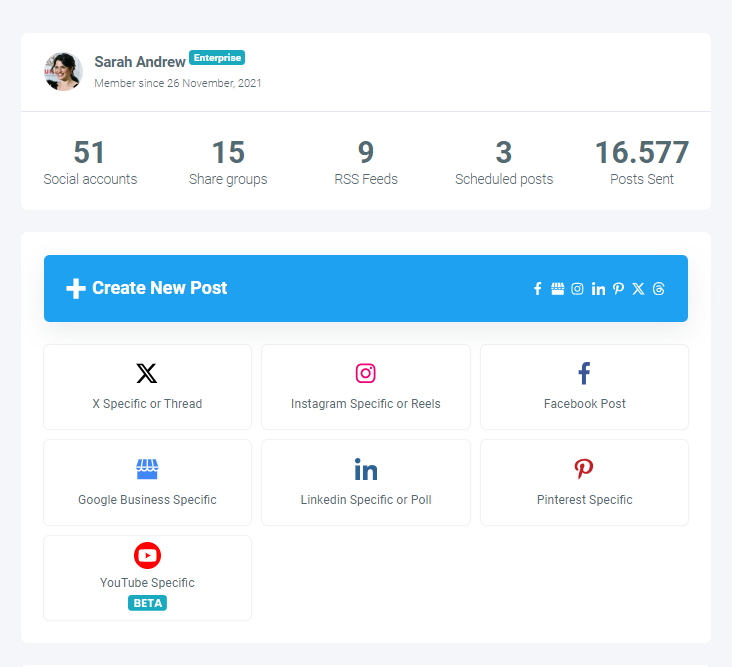Open the YouTube Specific card
The width and height of the screenshot is (732, 667).
point(148,578)
